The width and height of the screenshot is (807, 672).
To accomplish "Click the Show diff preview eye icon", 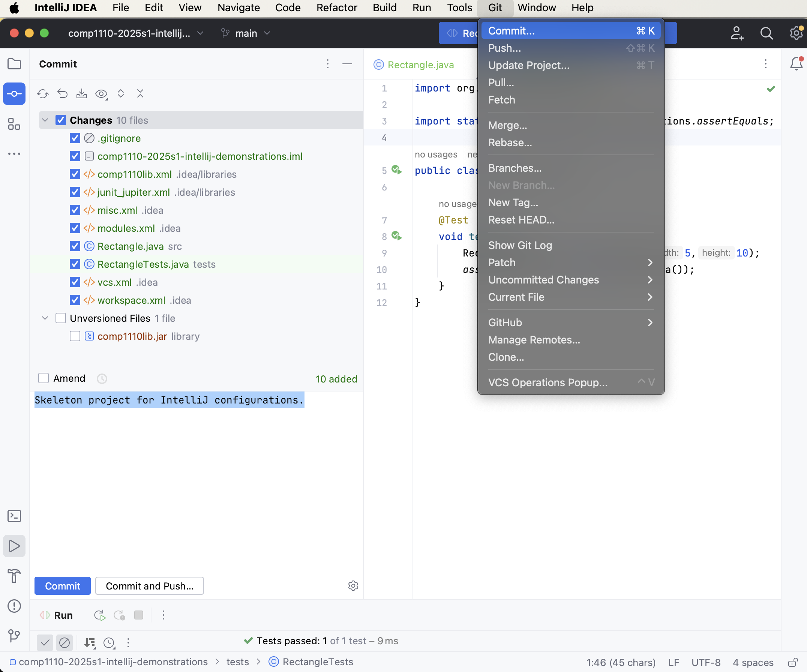I will coord(102,94).
